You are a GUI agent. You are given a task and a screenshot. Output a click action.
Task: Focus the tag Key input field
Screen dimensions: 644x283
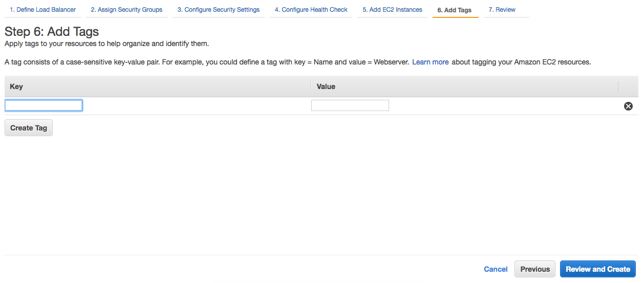pyautogui.click(x=44, y=105)
